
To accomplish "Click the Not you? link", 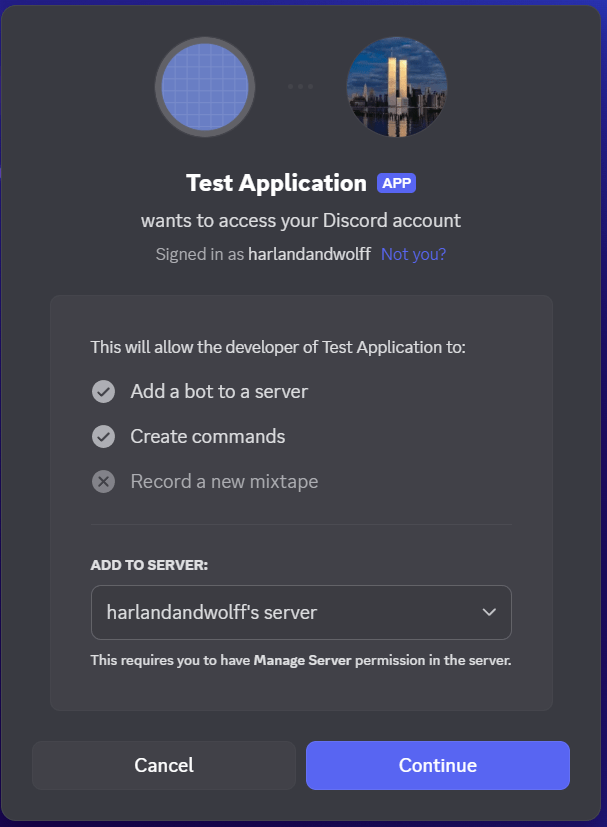I will coord(413,254).
